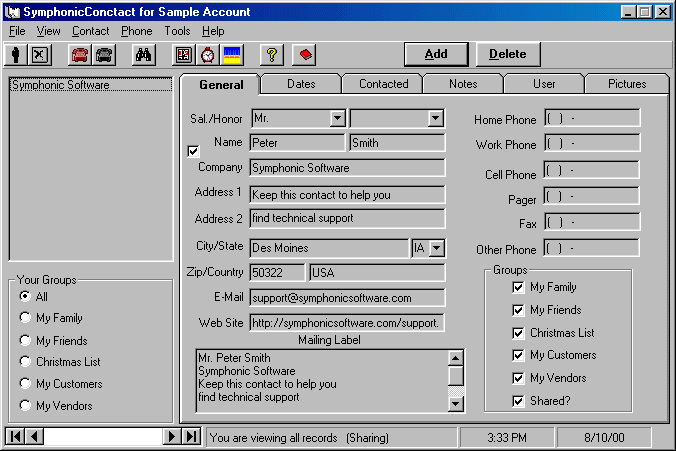
Task: Go to next record arrow
Action: click(x=172, y=436)
